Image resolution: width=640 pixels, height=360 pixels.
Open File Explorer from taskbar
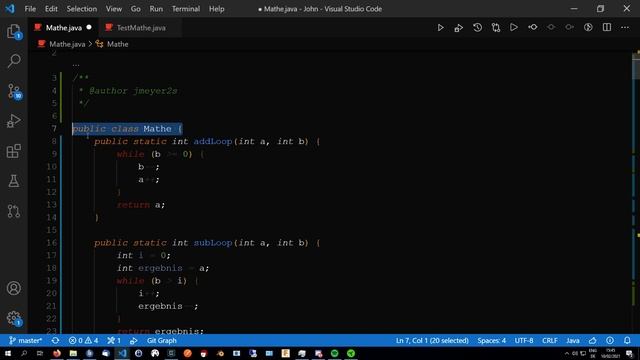click(x=73, y=353)
